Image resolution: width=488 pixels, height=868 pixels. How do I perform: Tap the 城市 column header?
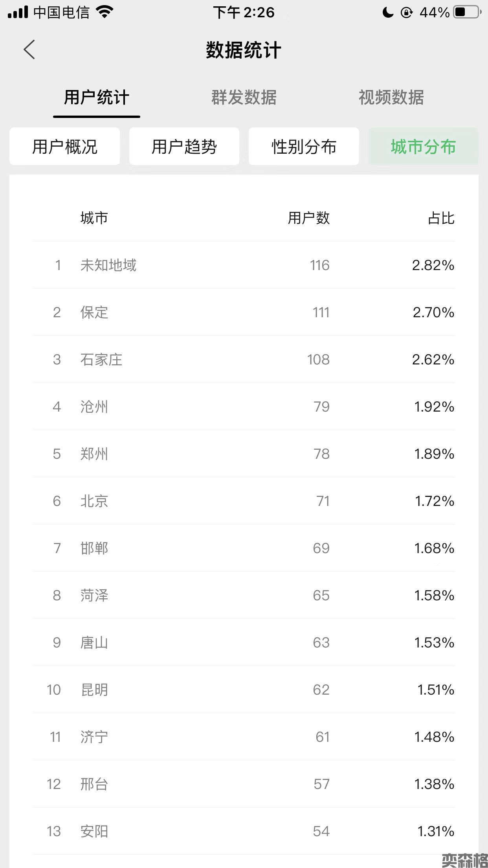pos(94,218)
